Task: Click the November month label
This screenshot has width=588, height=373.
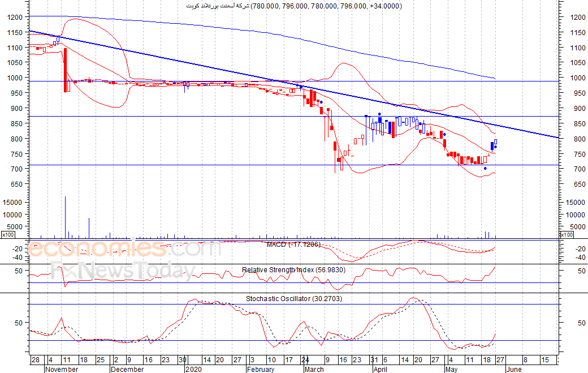Action: click(62, 369)
